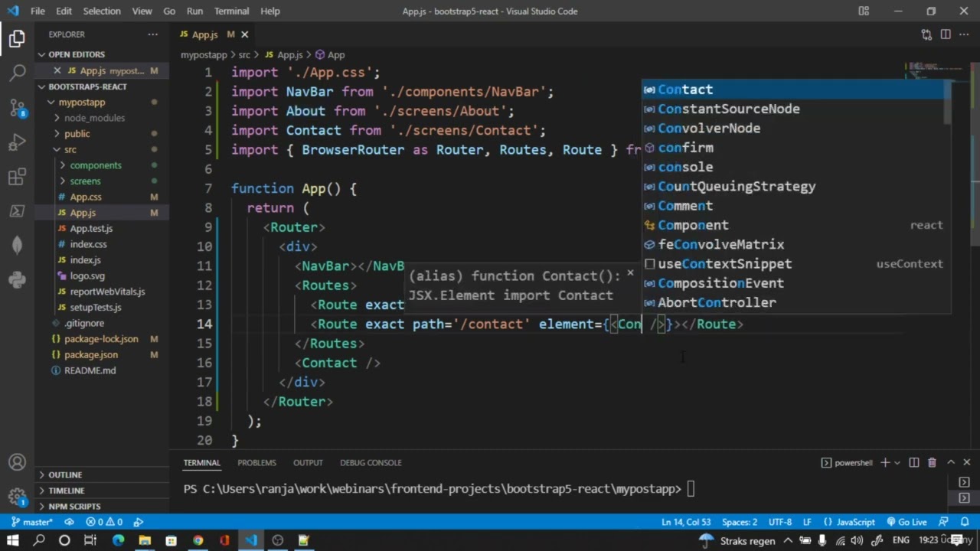Close the terminal panel
This screenshot has width=980, height=551.
coord(967,462)
